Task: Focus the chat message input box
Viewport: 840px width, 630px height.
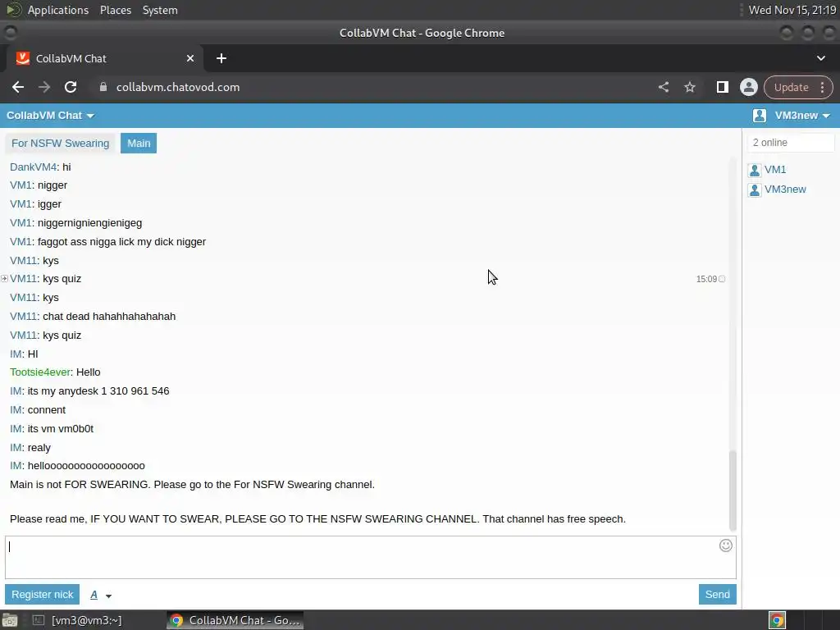Action: click(x=371, y=558)
